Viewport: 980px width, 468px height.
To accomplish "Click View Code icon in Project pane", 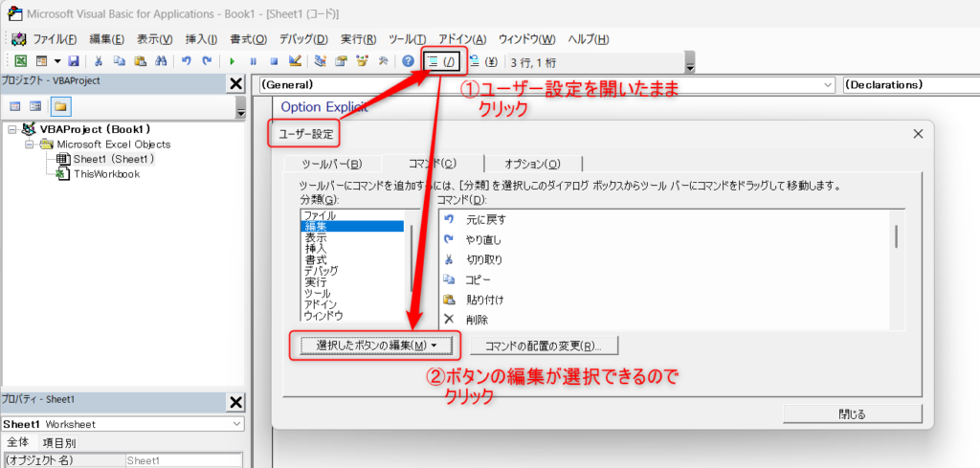I will 15,106.
